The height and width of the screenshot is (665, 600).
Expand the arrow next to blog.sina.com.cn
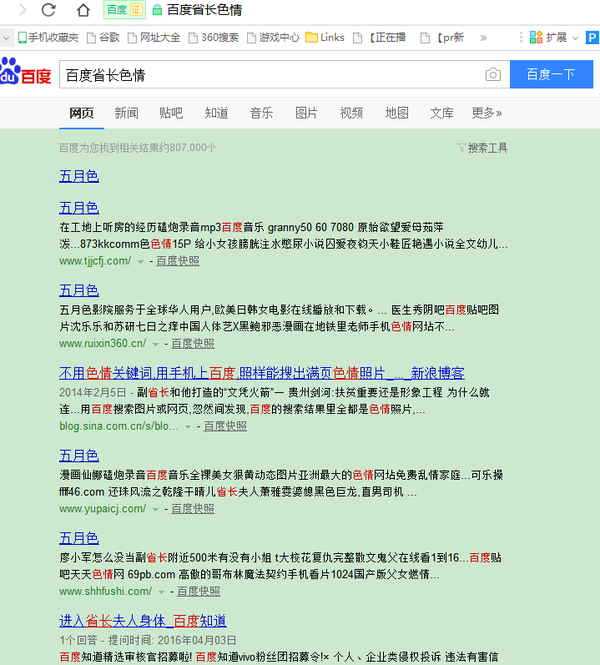[188, 427]
